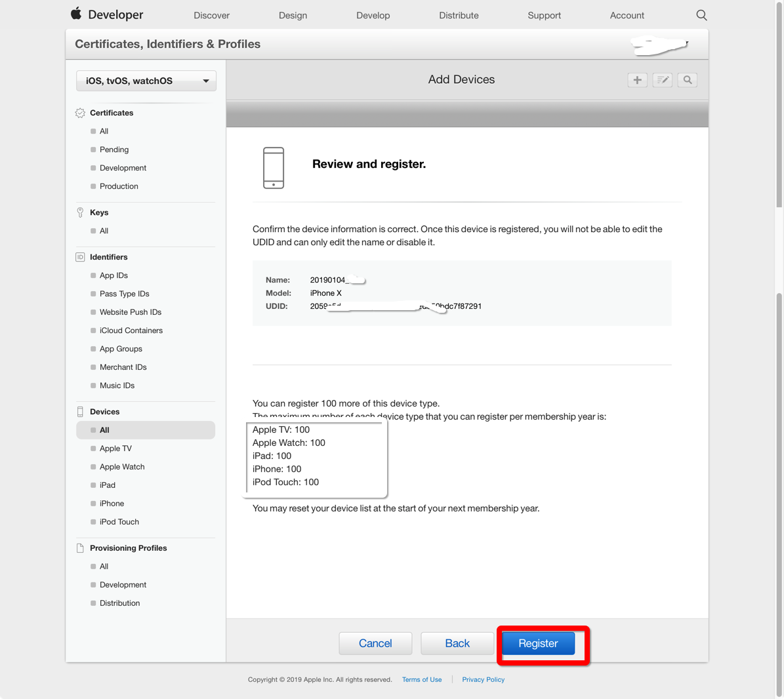
Task: Click the model value iPhone X
Action: coord(325,293)
